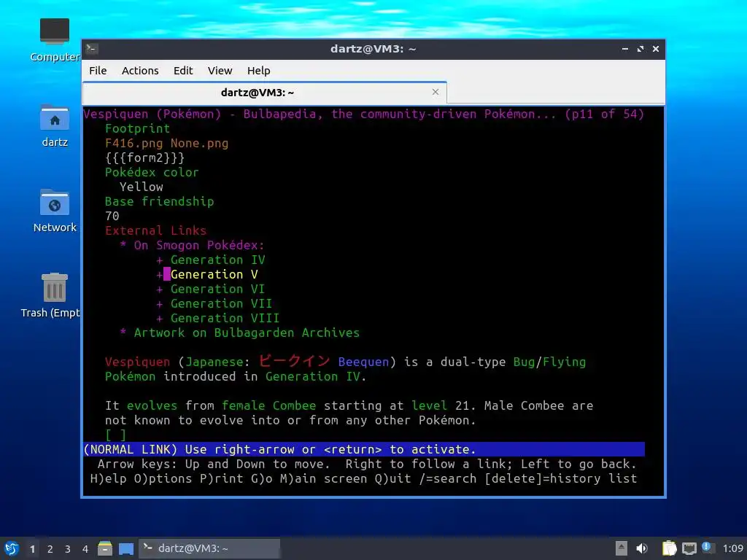Close the dartz@VM3 terminal tab

[x=435, y=92]
